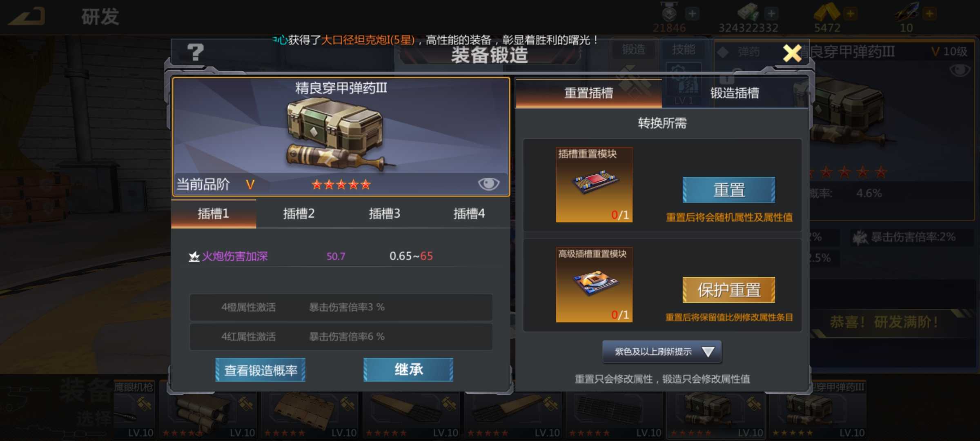Add medals with the plus icon
This screenshot has width=980, height=441.
[x=692, y=14]
